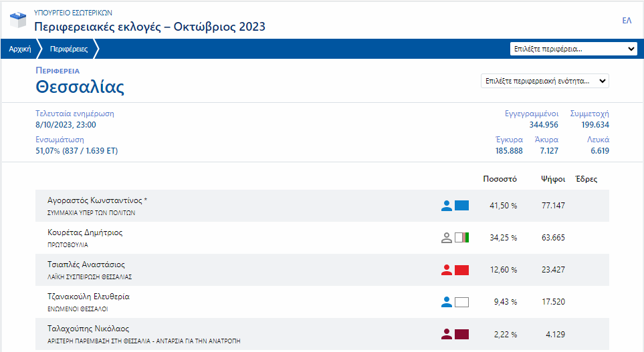Go to Αρχική in breadcrumb navigation
Viewport: 644px width, 352px height.
(x=20, y=49)
